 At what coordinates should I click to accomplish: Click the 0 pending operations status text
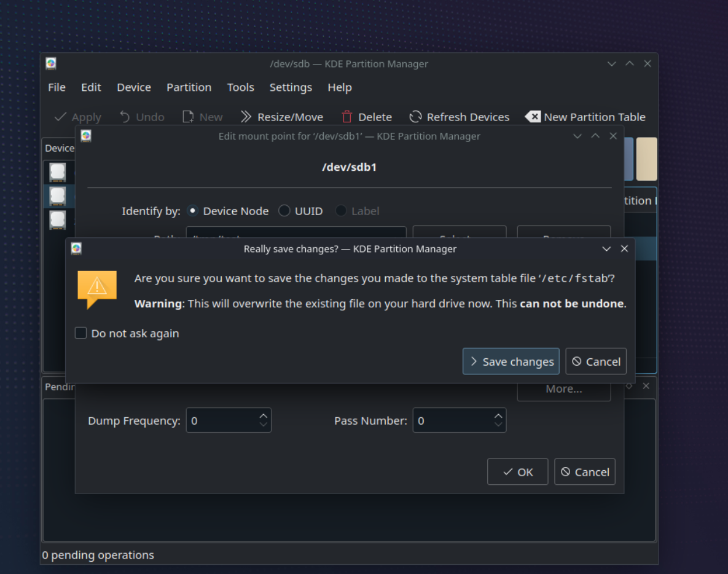(98, 555)
